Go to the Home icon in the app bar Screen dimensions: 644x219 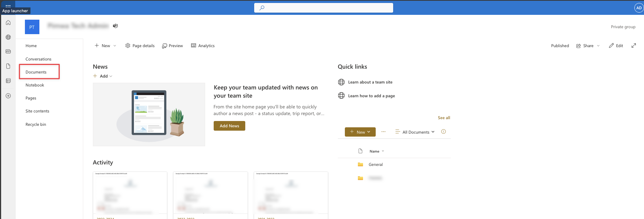(x=8, y=23)
